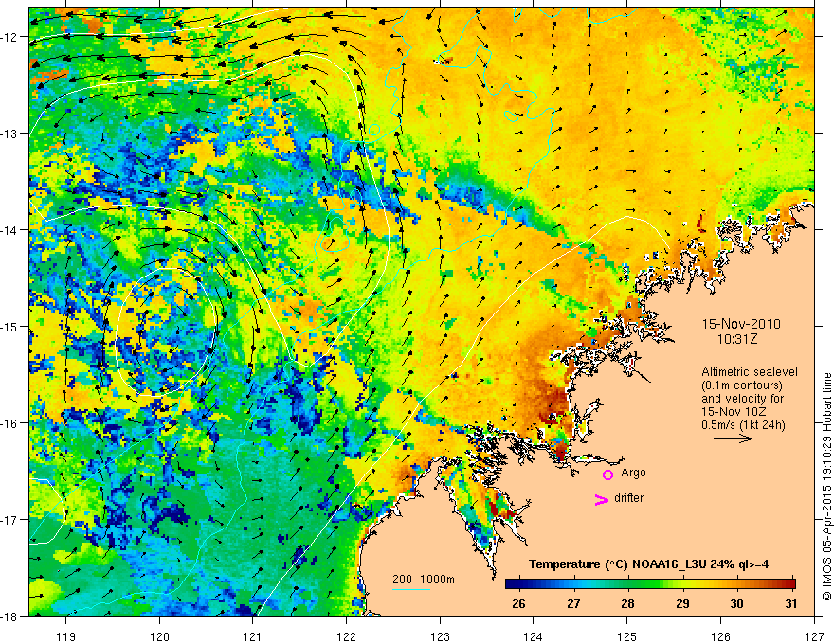Click the '15-Nov 10Z' caption line

pos(734,412)
